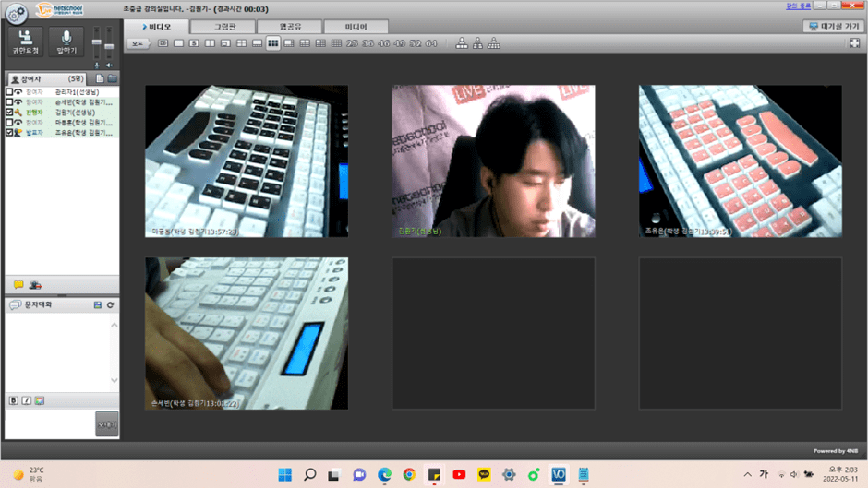The width and height of the screenshot is (868, 488).
Task: Click the fullscreen expand icon in toolbar
Action: coord(855,43)
